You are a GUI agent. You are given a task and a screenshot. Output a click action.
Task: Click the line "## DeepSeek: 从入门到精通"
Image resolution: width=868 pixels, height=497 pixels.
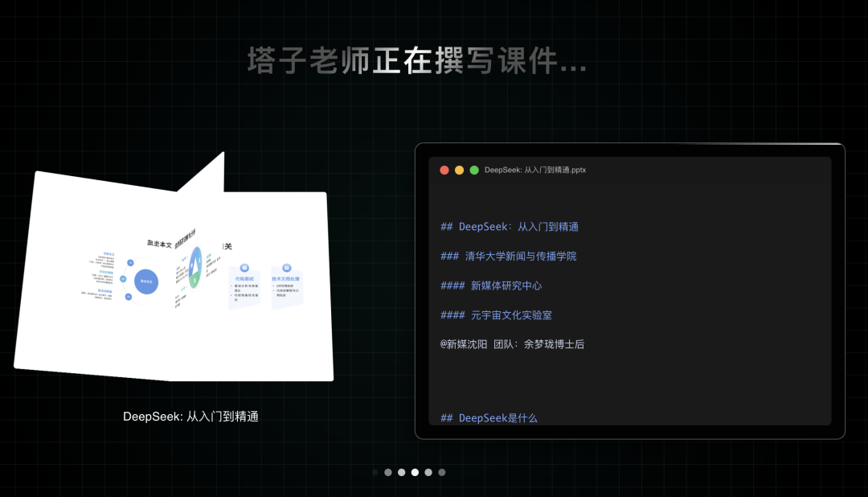click(x=510, y=227)
